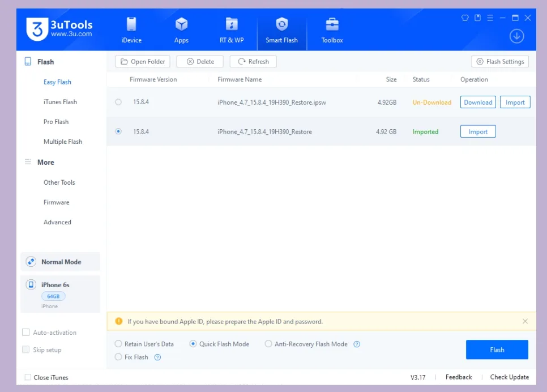Import firmware in the Imported row

tap(478, 131)
